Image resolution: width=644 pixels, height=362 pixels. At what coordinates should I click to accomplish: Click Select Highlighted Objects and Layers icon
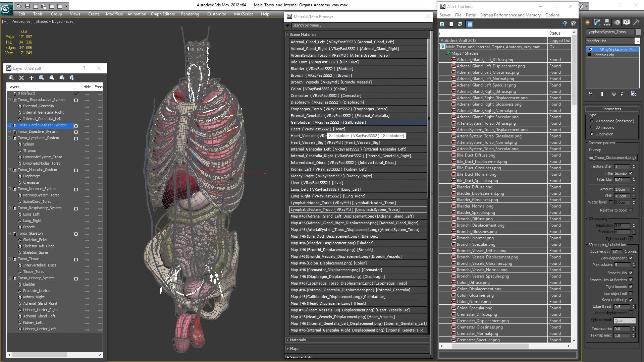(x=42, y=78)
